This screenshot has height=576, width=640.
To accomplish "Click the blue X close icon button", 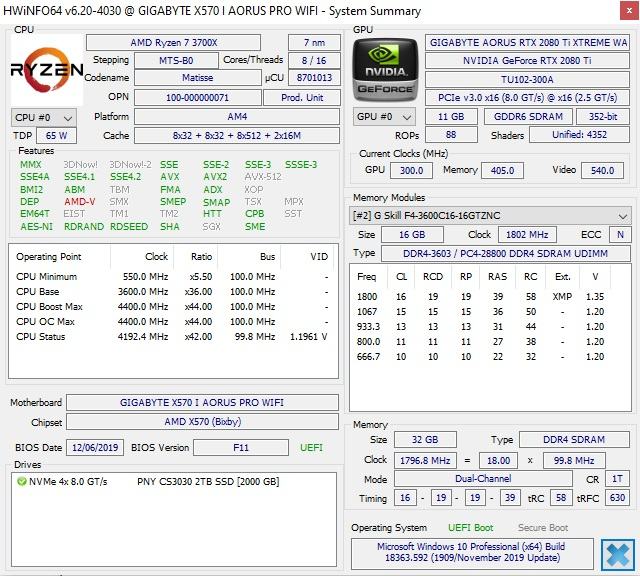I will point(617,555).
